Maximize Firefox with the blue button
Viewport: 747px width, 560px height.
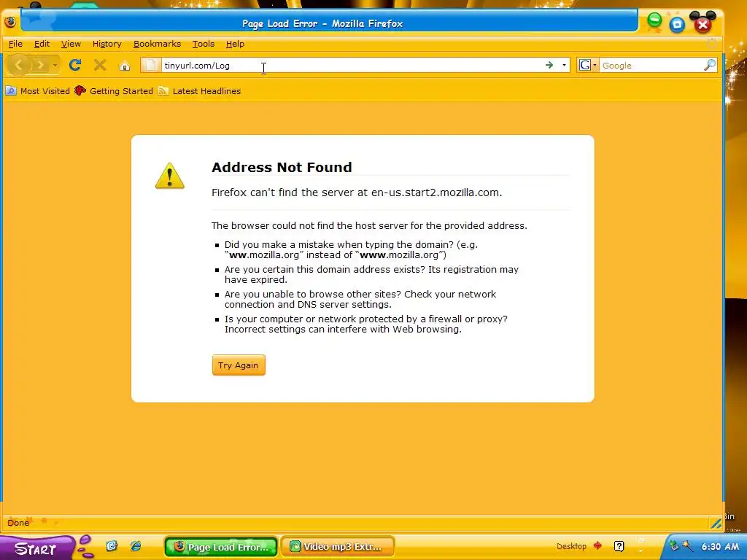(677, 24)
